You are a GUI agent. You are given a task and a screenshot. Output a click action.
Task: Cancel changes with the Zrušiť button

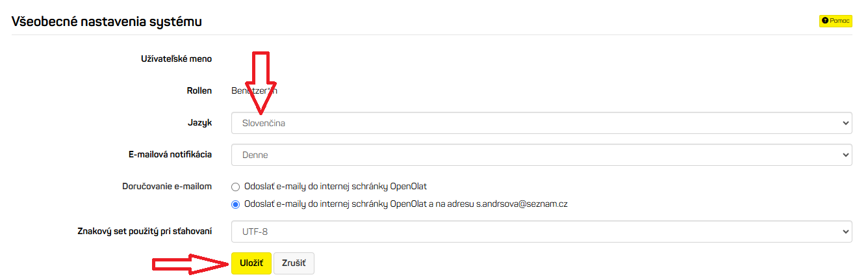click(x=294, y=263)
